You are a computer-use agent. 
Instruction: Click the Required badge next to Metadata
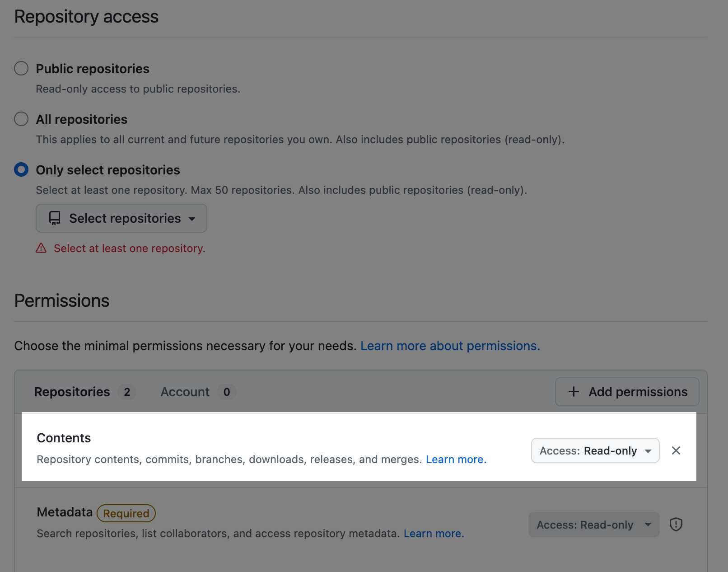(126, 513)
